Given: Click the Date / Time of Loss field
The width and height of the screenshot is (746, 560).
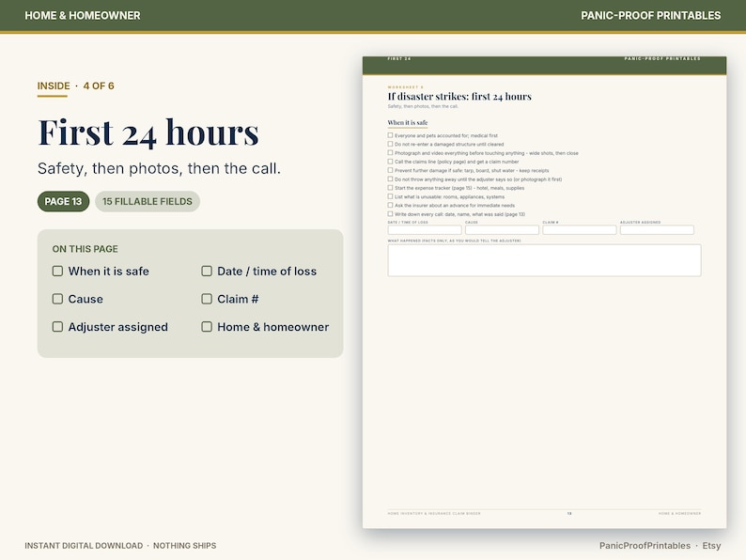Looking at the screenshot, I should (425, 230).
